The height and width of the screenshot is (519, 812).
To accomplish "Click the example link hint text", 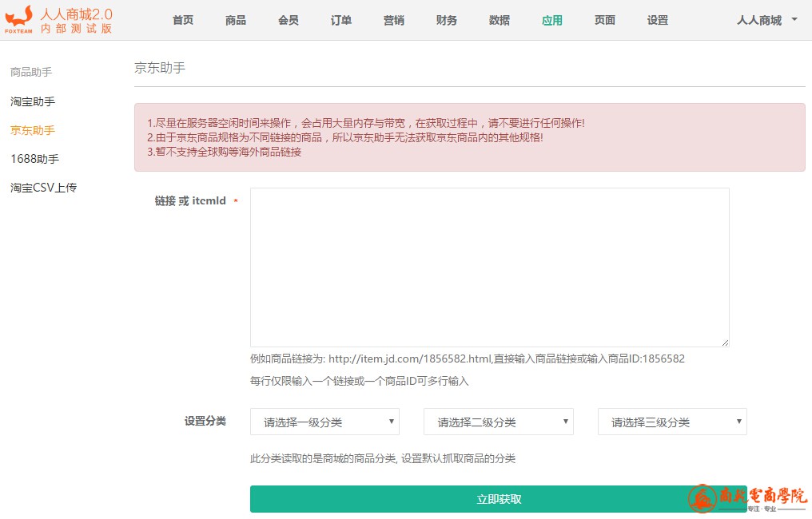I will [467, 359].
